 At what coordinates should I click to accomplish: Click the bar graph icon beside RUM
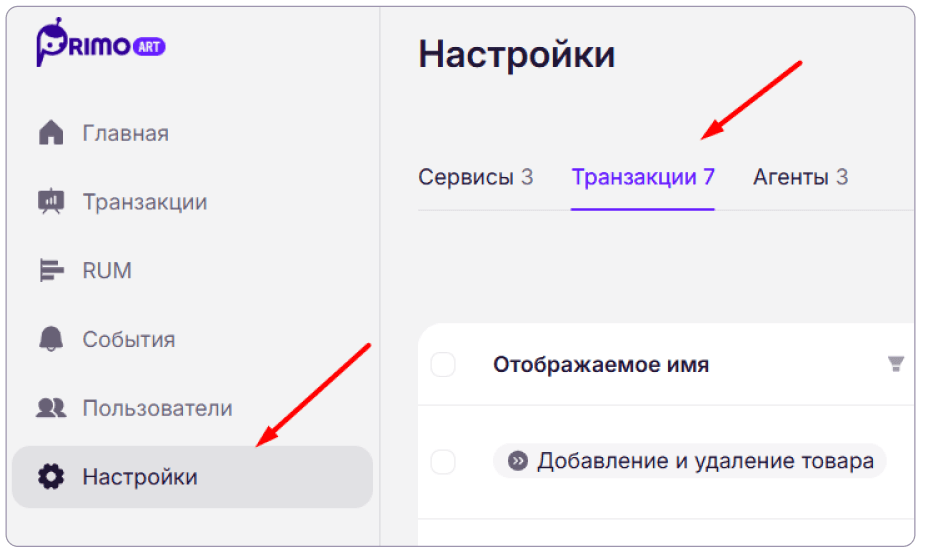coord(52,270)
